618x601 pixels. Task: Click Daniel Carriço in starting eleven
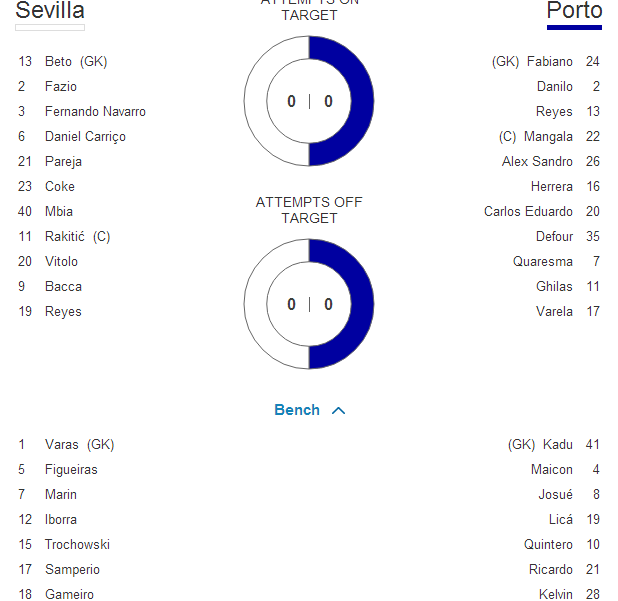click(x=85, y=136)
